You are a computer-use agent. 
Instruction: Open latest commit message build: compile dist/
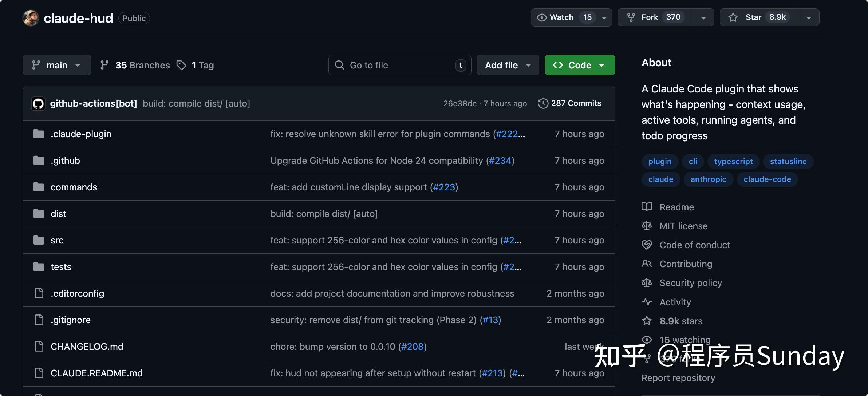pos(196,103)
